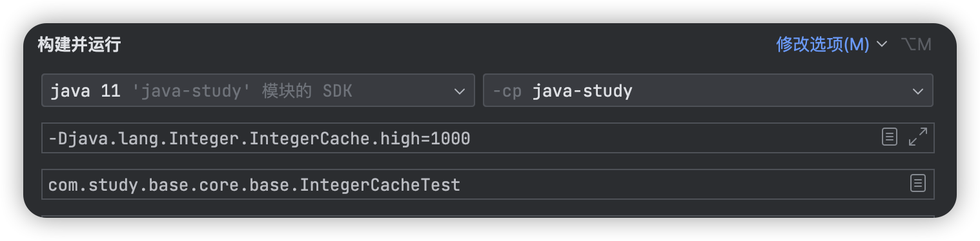Open the 修改选项(M) link
The width and height of the screenshot is (980, 241).
click(822, 44)
